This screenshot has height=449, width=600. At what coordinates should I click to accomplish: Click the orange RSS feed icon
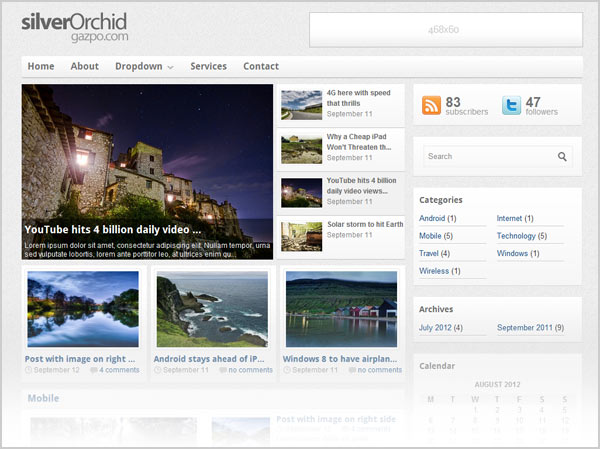[x=431, y=105]
